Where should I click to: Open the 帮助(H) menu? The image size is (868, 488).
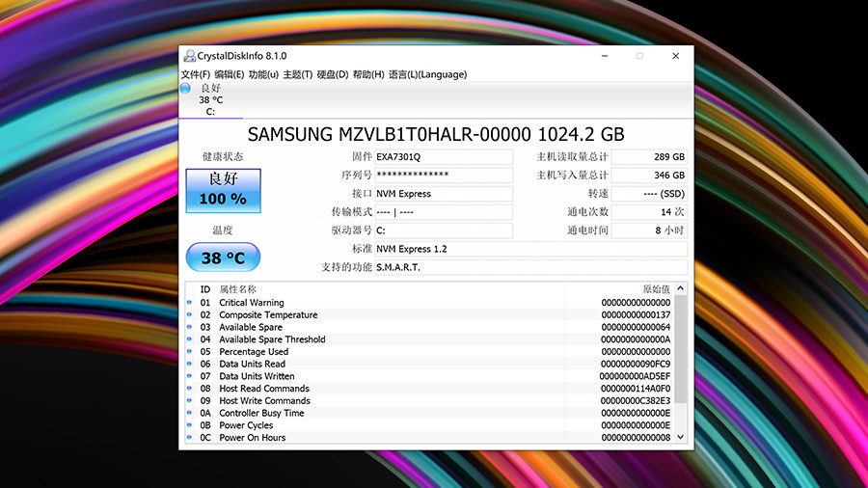coord(368,74)
